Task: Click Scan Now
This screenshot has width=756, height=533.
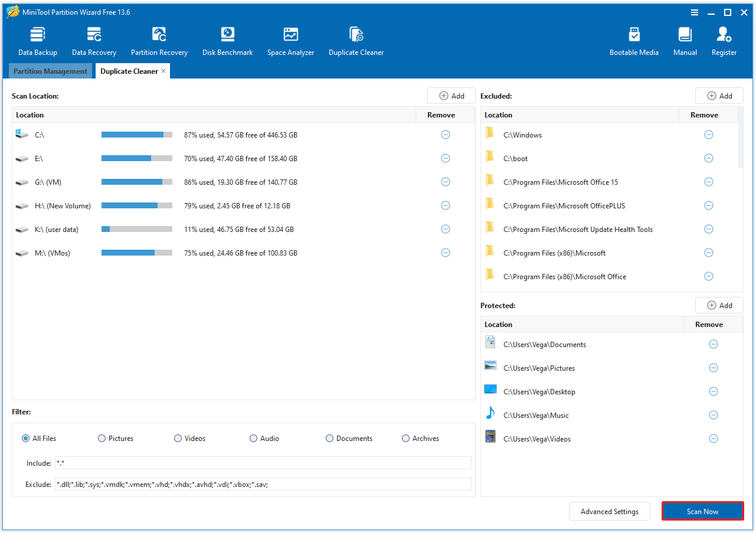Action: (x=702, y=511)
